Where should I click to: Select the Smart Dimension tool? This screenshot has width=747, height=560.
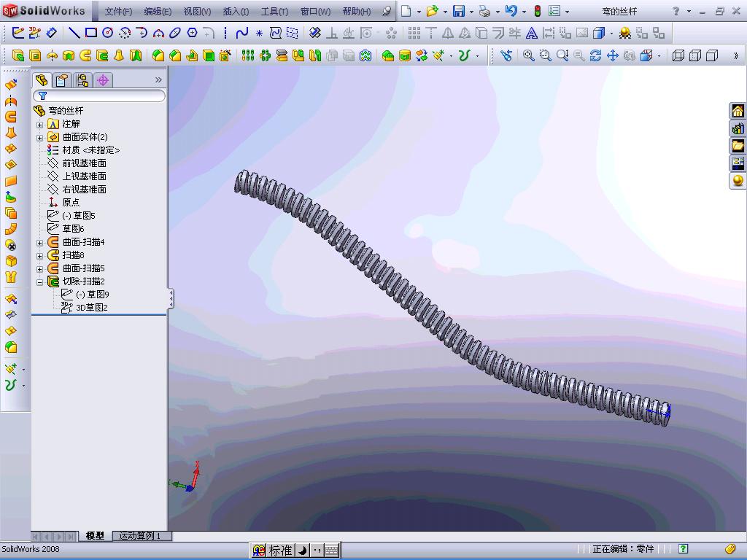[51, 33]
